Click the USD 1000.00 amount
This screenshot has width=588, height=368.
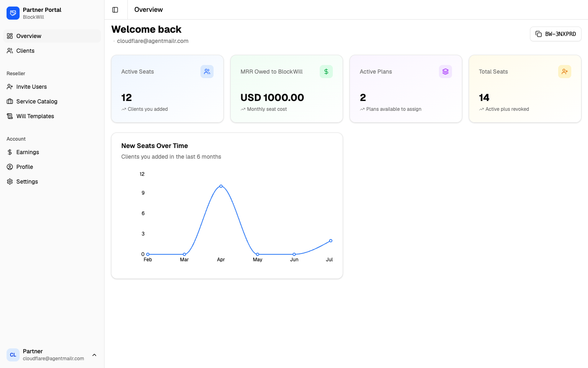(x=272, y=98)
